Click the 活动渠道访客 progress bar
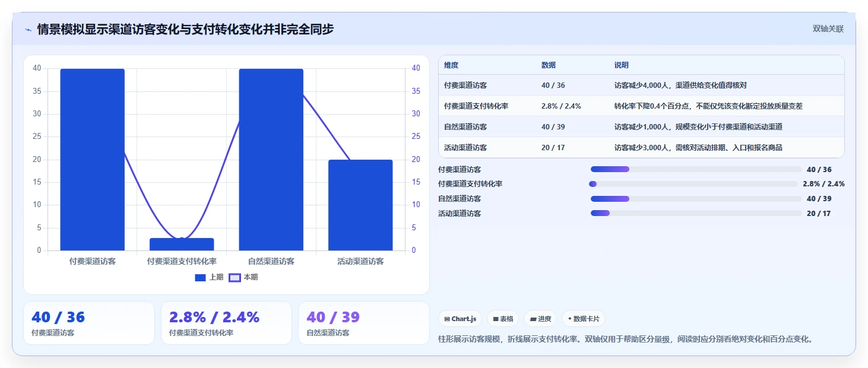The height and width of the screenshot is (368, 868). [696, 213]
